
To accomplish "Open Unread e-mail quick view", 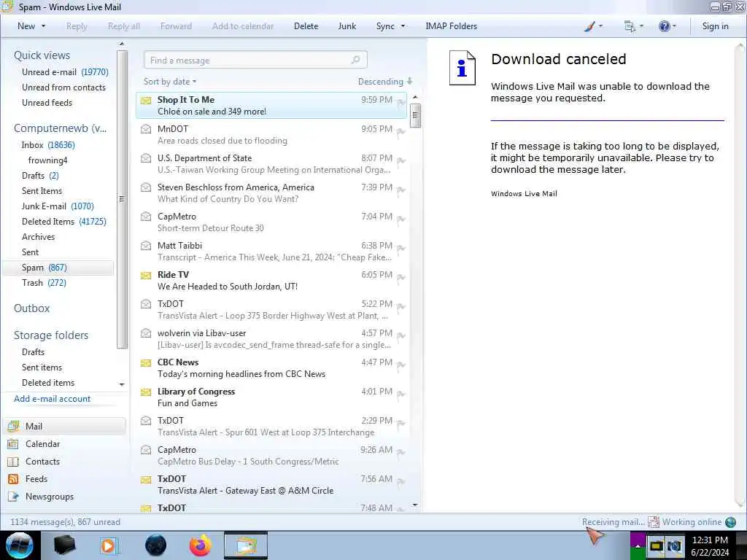I will click(x=65, y=72).
